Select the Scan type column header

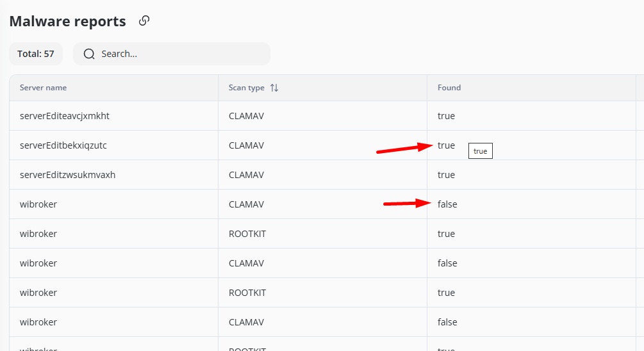pyautogui.click(x=247, y=88)
